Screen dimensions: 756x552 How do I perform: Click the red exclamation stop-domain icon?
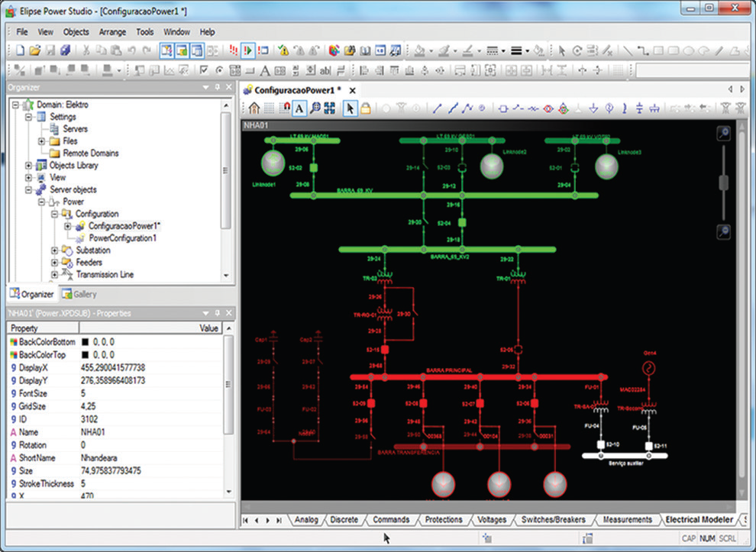pos(234,50)
